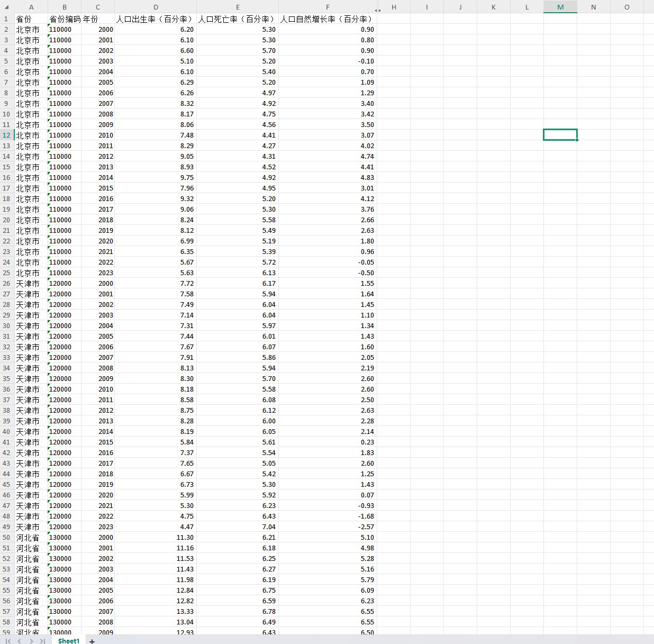Click growth rate value -1.68
This screenshot has height=644, width=654.
click(328, 516)
